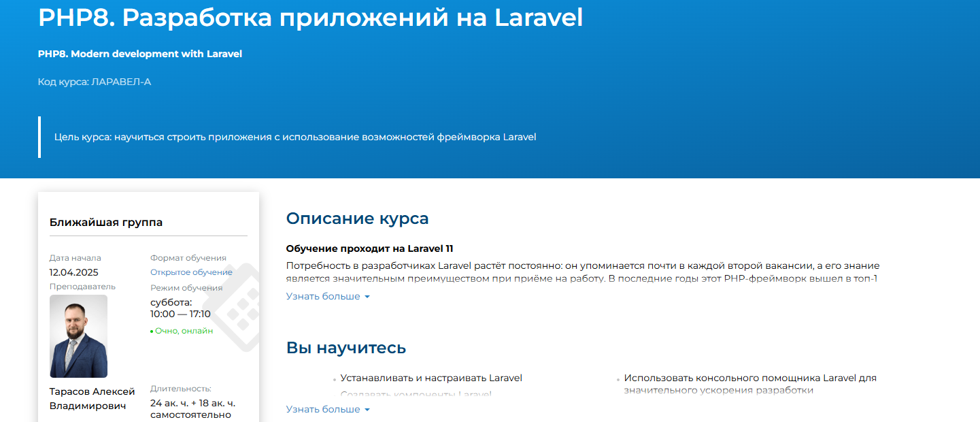Click subtitle PHP8. Modern development with Laravel
Viewport: 980px width, 422px height.
point(140,54)
